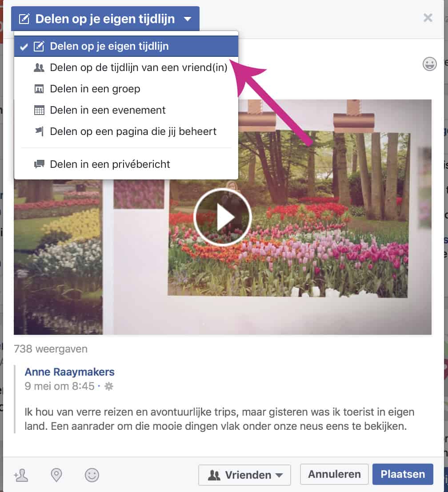Click the post text starting 'Ik hou van verre reizen'

(x=219, y=419)
